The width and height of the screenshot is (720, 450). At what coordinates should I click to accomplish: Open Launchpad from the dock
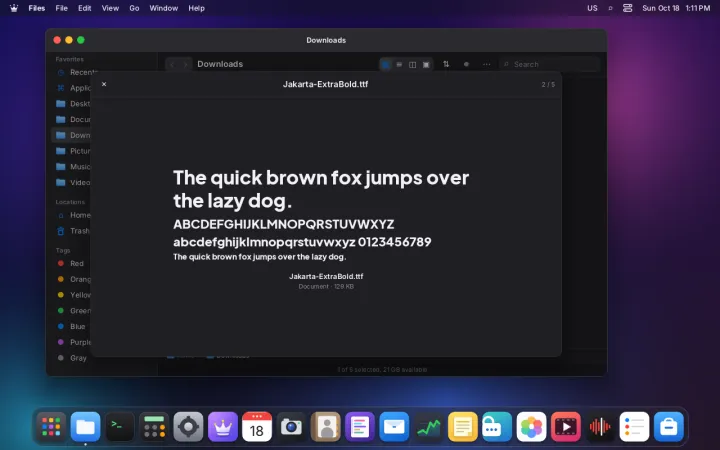coord(51,427)
